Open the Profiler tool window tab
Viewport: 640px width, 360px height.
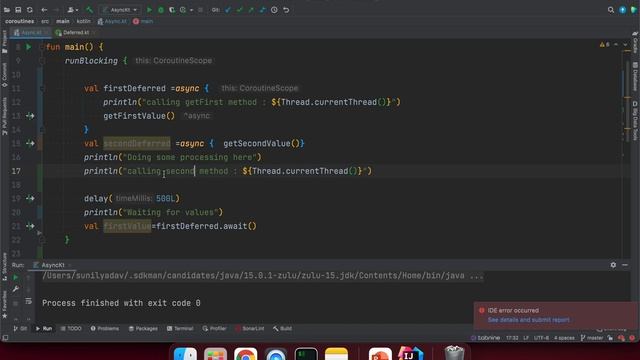[x=214, y=329]
